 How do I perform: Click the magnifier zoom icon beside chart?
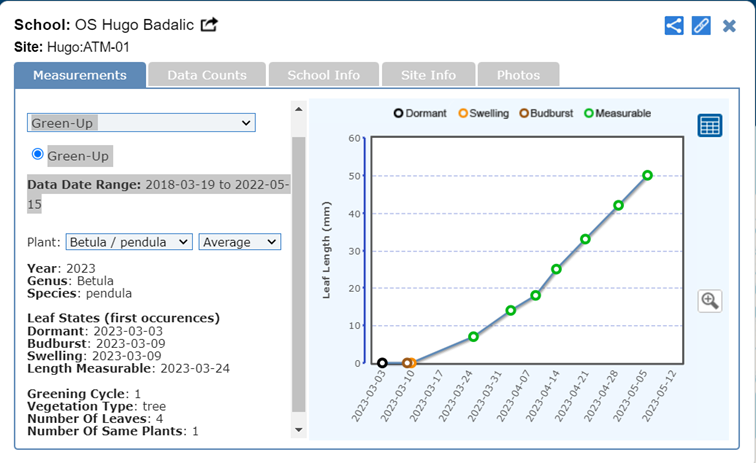(x=710, y=300)
